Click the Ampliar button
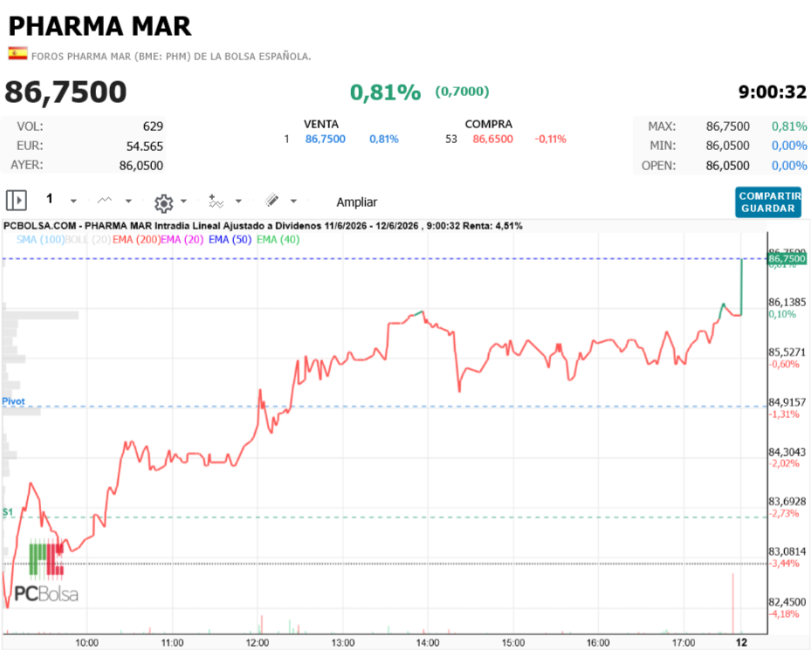The width and height of the screenshot is (812, 650). coord(357,202)
